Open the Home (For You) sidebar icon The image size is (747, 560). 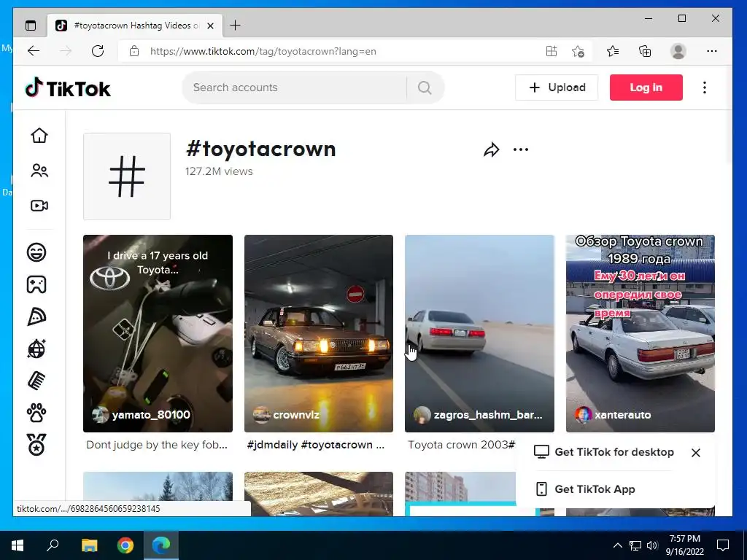click(39, 135)
